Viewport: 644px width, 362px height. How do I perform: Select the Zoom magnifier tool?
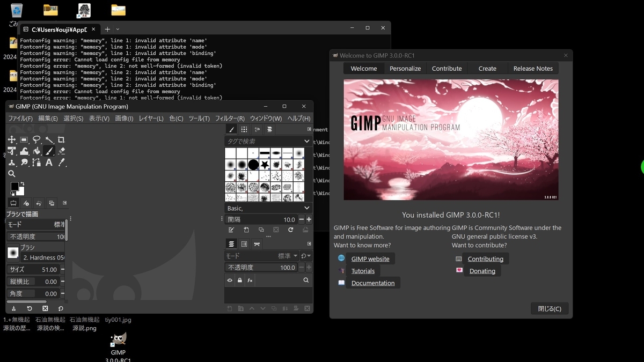coord(12,174)
